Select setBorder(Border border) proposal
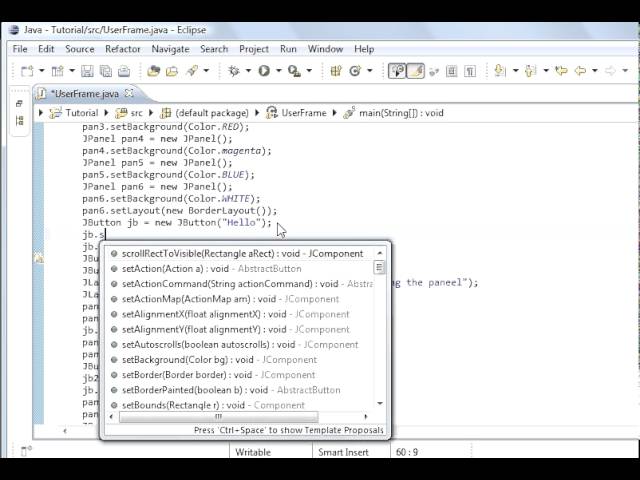The width and height of the screenshot is (640, 480). 241,375
